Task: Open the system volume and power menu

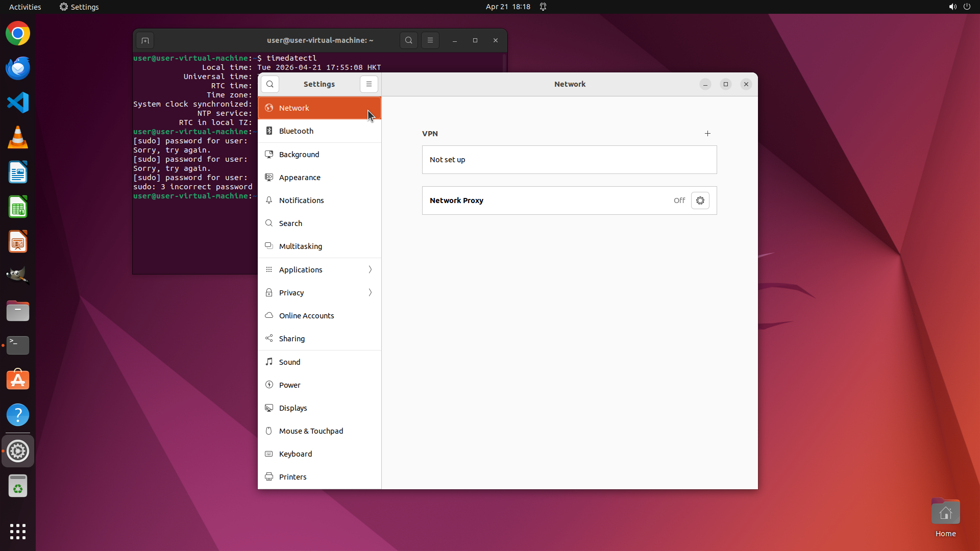Action: tap(959, 7)
